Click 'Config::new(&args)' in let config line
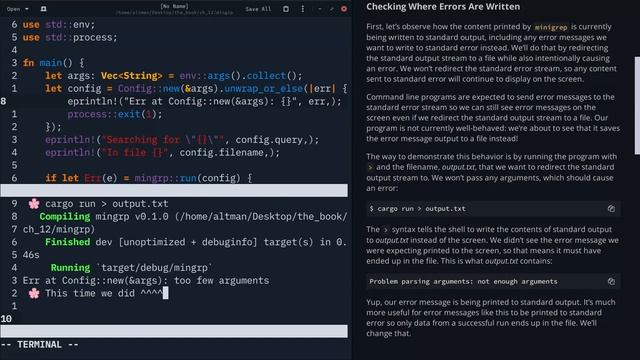Screen dimensions: 640x360 pyautogui.click(x=168, y=89)
